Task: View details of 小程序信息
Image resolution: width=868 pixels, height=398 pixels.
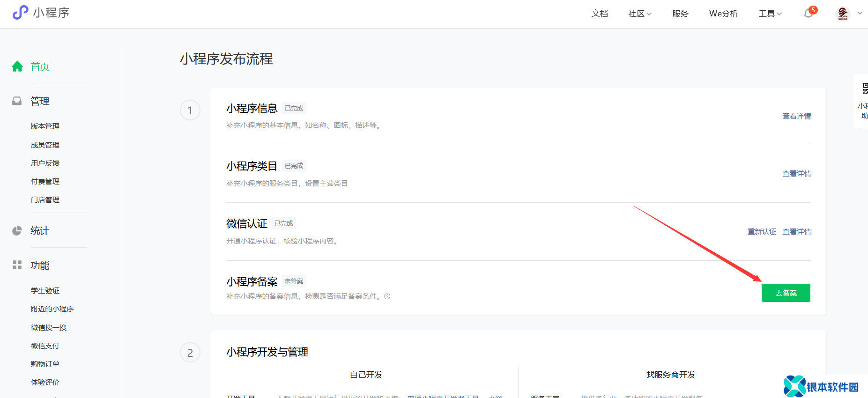Action: pyautogui.click(x=796, y=116)
